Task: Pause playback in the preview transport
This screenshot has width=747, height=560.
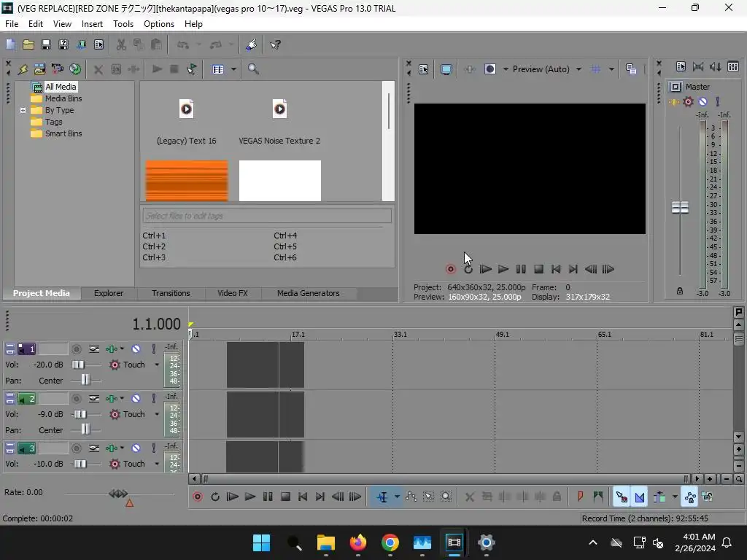Action: (x=521, y=269)
